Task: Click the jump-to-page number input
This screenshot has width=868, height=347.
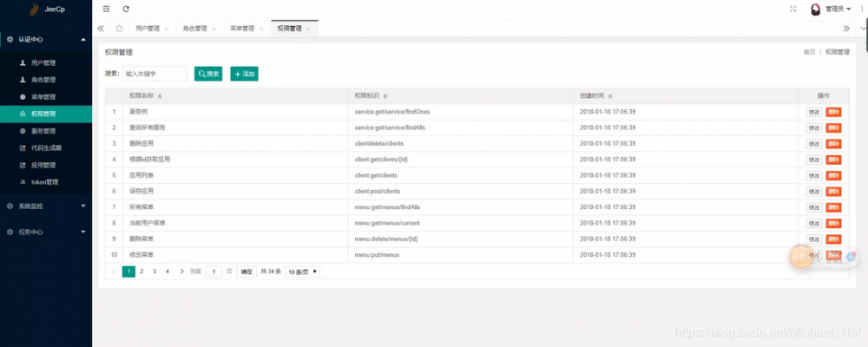Action: (214, 272)
